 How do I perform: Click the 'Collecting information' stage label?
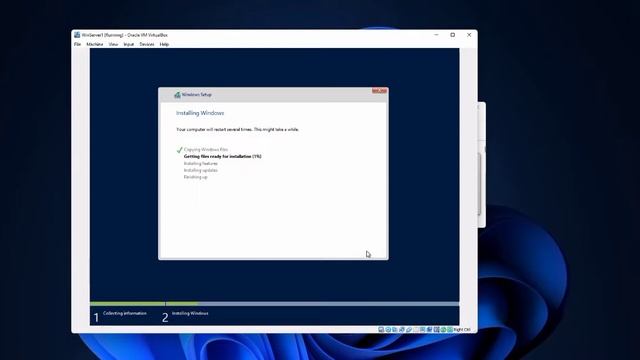(124, 313)
